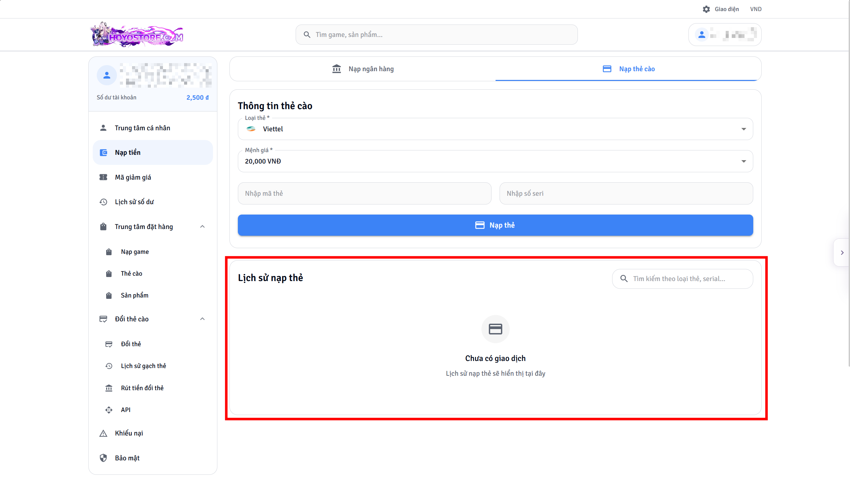
Task: Expand the right side panel arrow
Action: 842,253
